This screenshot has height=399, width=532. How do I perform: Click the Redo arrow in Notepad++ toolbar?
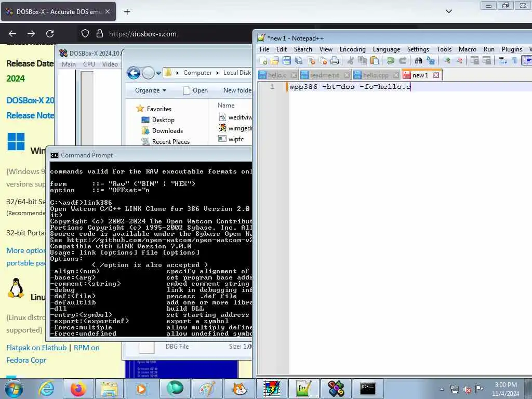click(x=403, y=61)
